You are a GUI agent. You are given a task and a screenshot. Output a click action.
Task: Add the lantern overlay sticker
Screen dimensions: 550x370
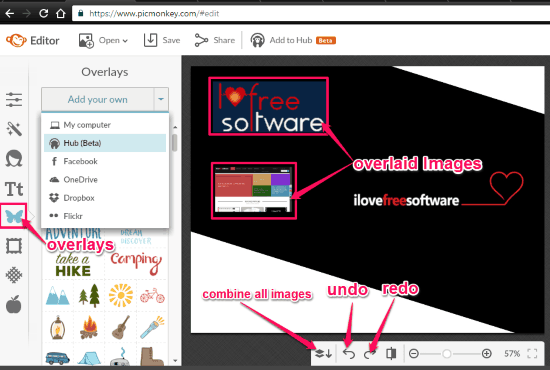click(x=58, y=327)
